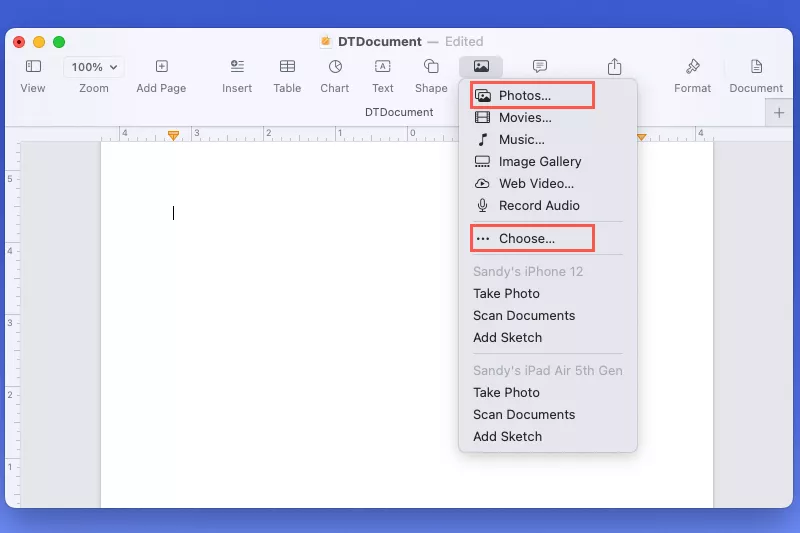
Task: Add a Text box from toolbar
Action: (383, 76)
